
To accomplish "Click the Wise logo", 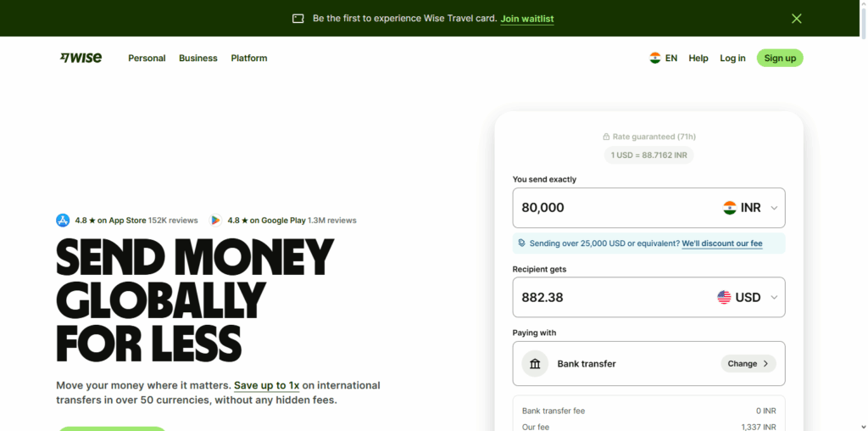I will (81, 58).
